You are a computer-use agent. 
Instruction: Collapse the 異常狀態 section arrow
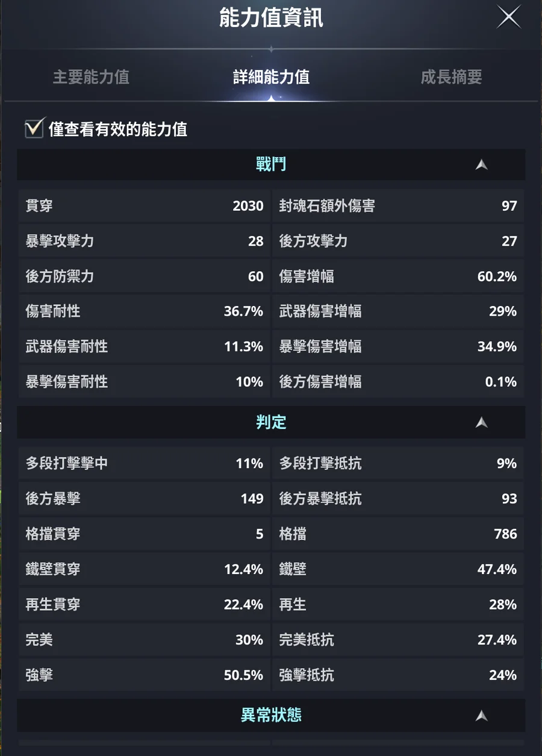(481, 716)
